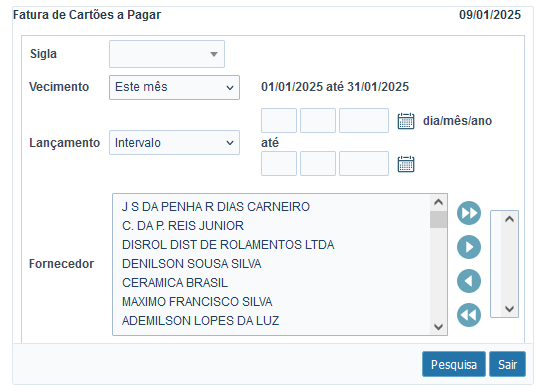The height and width of the screenshot is (392, 546).
Task: Open the Vecimento 'Este mês' dropdown
Action: (x=174, y=87)
